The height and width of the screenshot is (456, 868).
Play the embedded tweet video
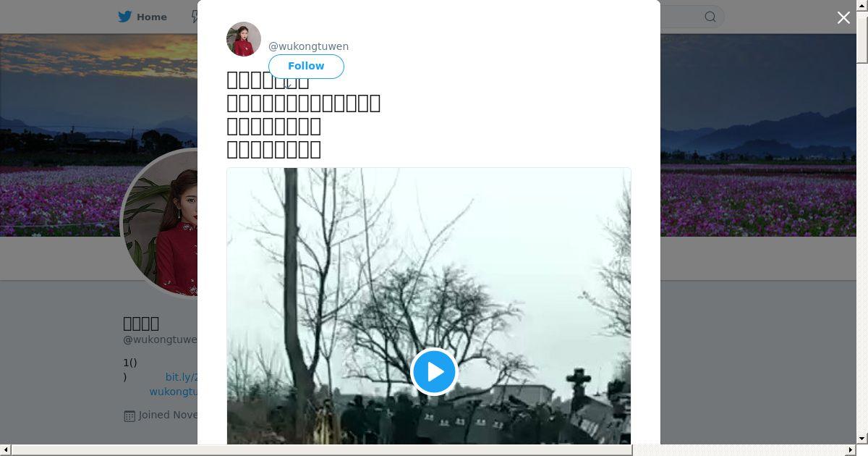[x=434, y=371]
